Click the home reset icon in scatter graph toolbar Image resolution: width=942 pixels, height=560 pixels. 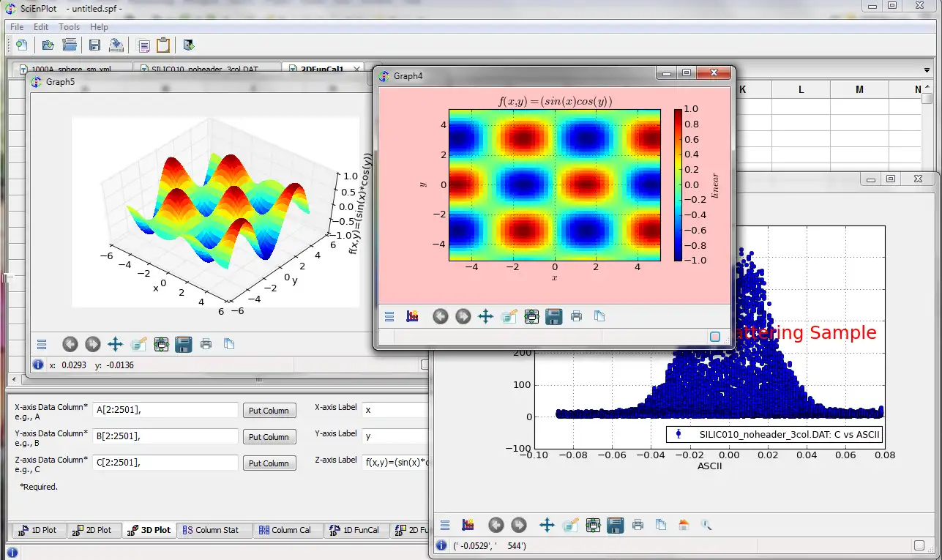[684, 525]
